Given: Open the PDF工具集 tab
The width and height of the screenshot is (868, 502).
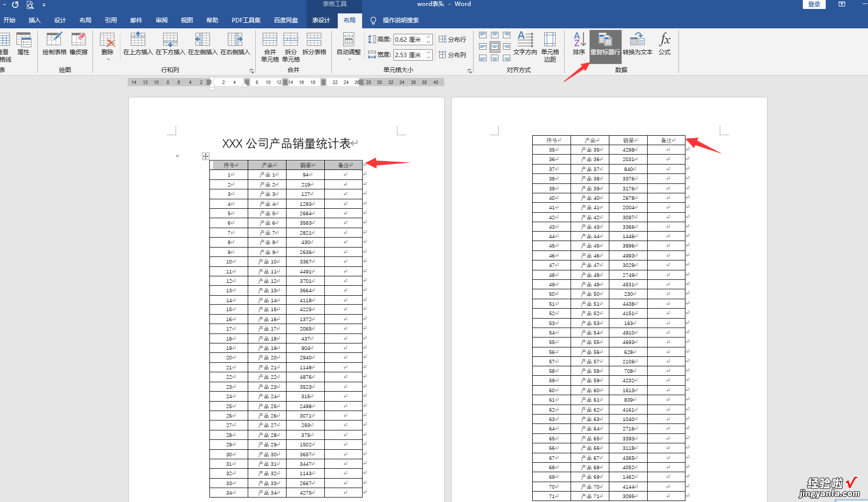Looking at the screenshot, I should (x=246, y=20).
